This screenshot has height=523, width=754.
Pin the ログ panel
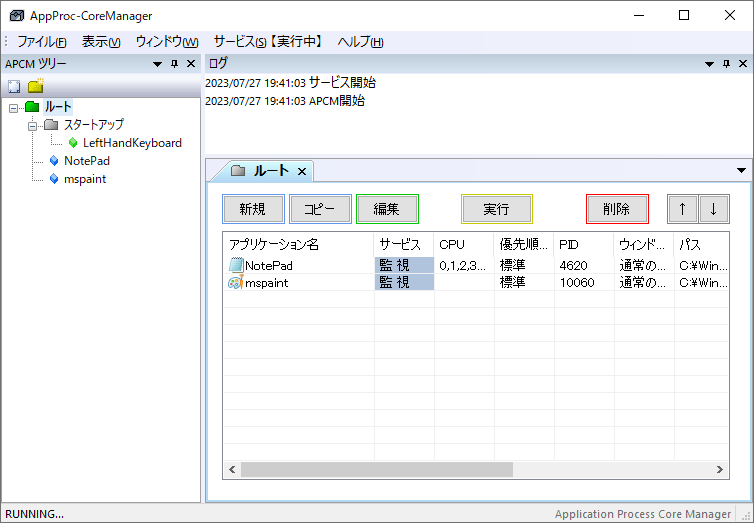click(x=726, y=63)
